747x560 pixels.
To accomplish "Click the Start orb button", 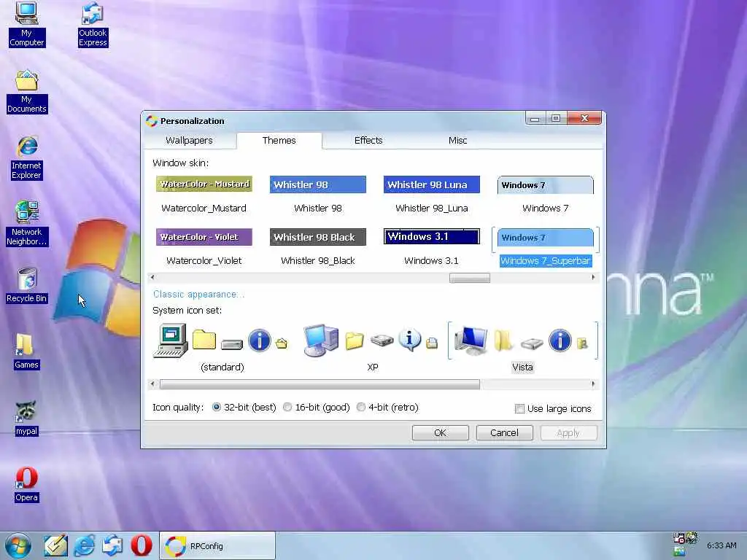I will (18, 545).
